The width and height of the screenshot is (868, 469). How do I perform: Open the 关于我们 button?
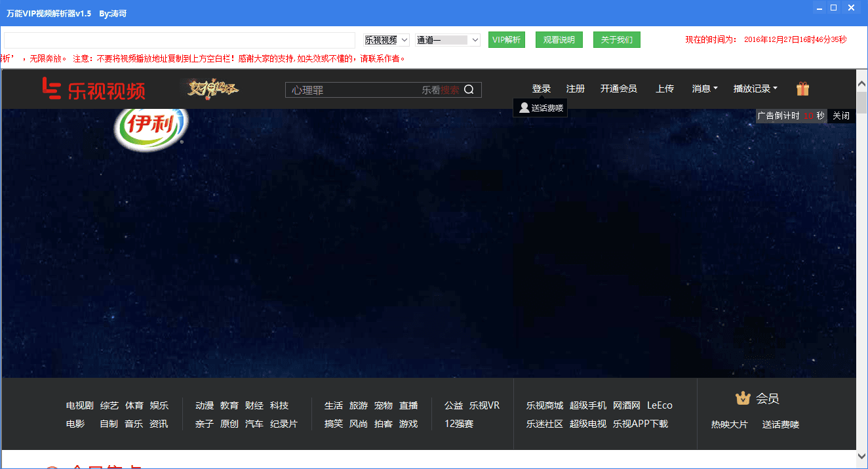616,40
